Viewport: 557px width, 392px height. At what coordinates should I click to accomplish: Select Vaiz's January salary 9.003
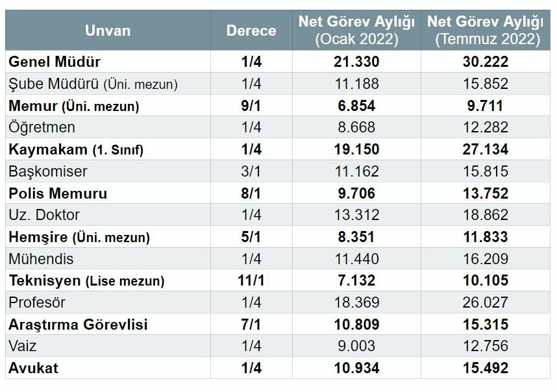click(x=356, y=347)
